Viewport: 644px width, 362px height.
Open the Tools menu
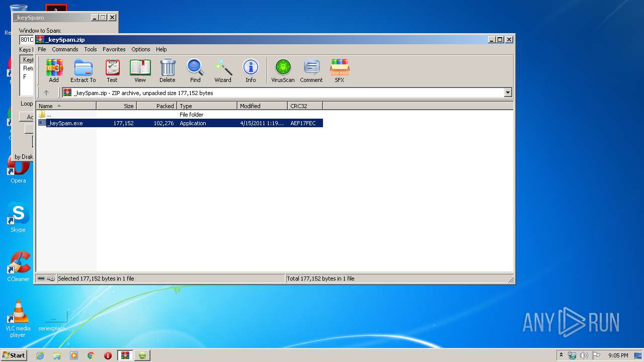[x=91, y=49]
